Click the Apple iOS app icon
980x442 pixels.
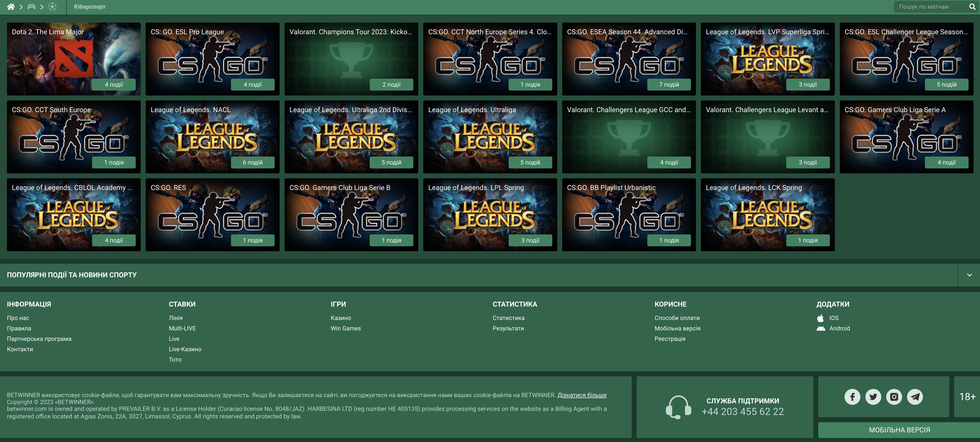821,318
